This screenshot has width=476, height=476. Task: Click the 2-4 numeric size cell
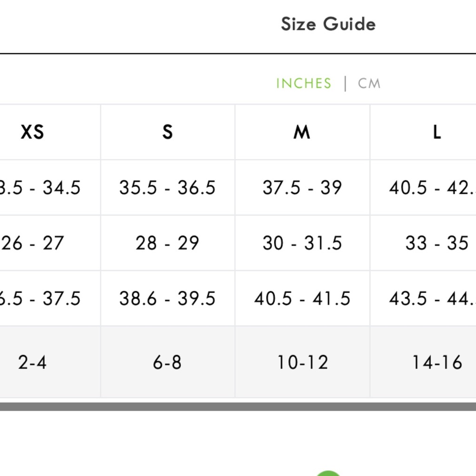tap(32, 362)
